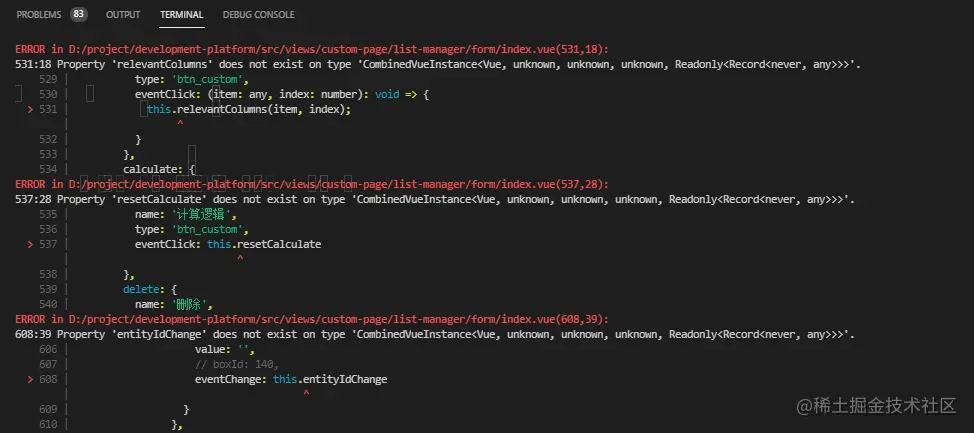Click the 'resetCalculate' does not exist message
Image resolution: width=974 pixels, height=433 pixels.
435,199
